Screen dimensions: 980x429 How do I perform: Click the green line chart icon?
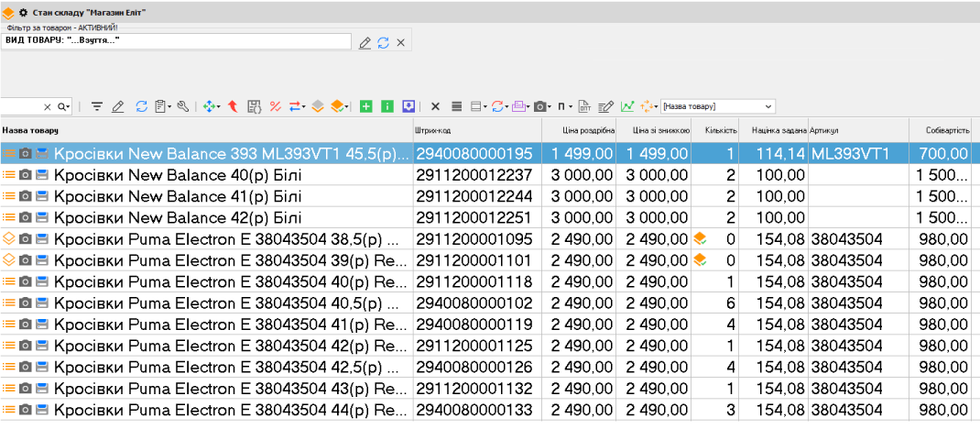click(626, 107)
